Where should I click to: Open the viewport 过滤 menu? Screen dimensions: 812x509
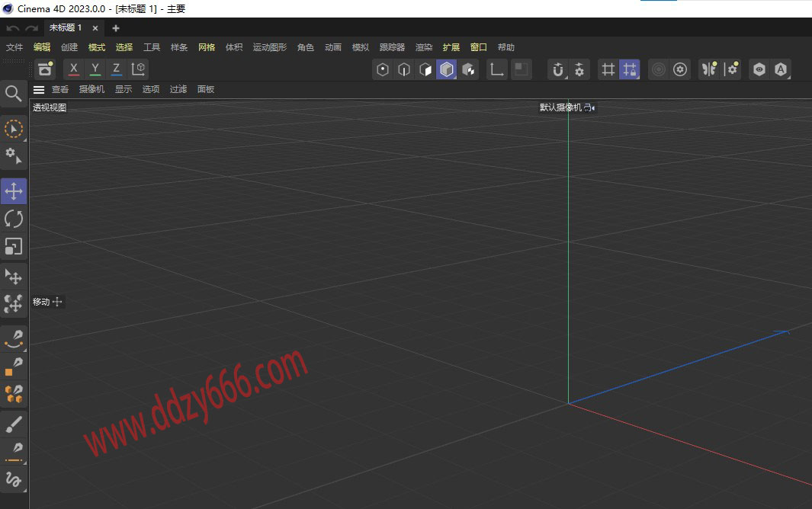coord(178,90)
